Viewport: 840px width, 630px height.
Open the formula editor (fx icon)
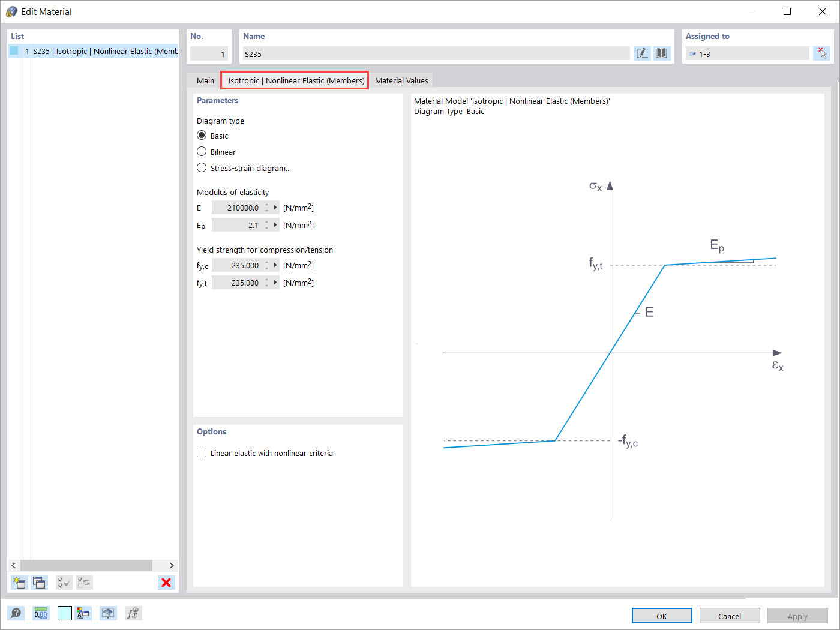point(133,613)
